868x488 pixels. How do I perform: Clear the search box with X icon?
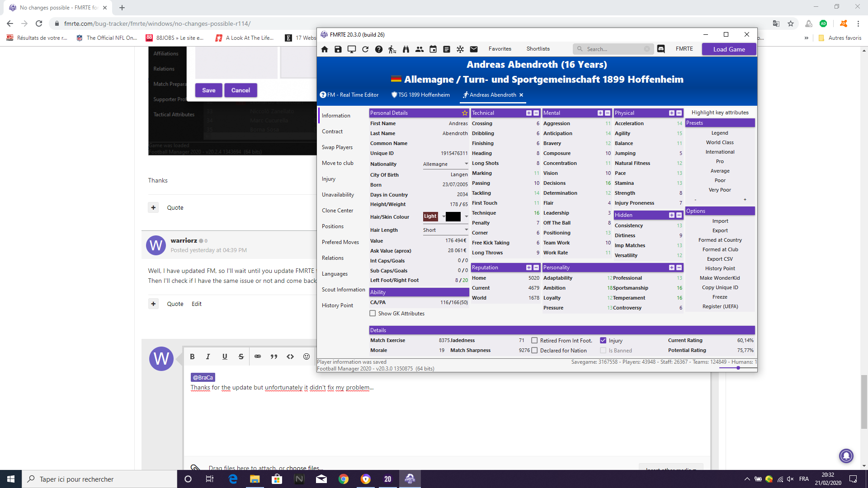click(x=647, y=49)
